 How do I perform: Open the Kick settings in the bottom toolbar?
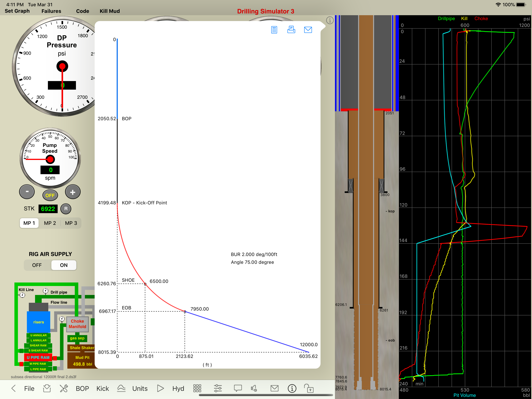coord(102,388)
